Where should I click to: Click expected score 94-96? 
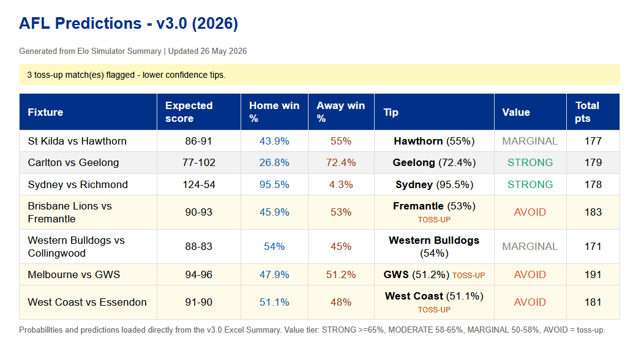coord(199,274)
